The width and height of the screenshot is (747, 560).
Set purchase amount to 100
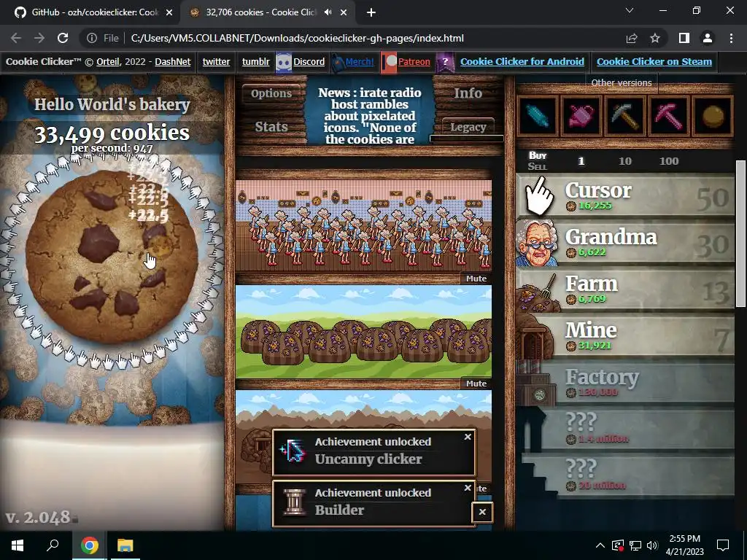click(669, 161)
